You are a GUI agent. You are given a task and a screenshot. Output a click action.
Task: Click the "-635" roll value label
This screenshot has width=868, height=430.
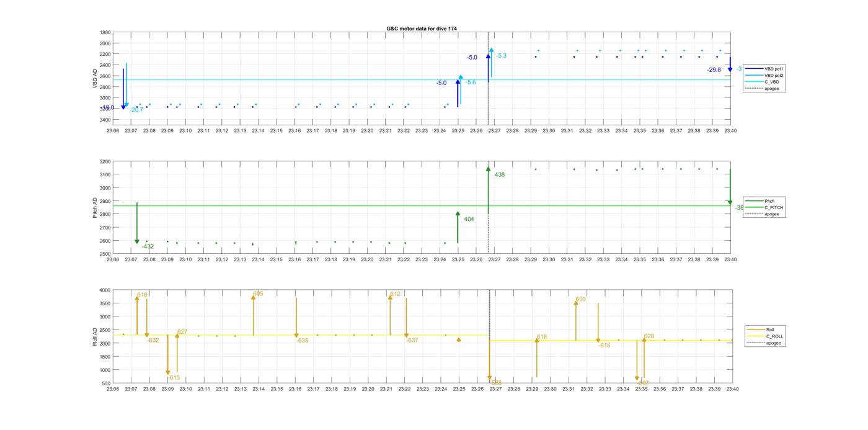tap(302, 341)
